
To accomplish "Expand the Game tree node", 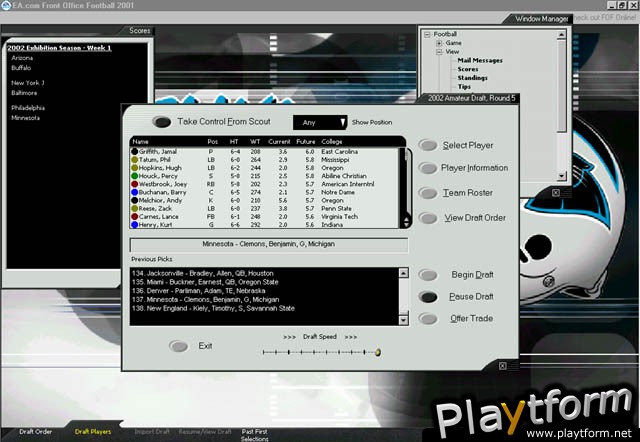I will (x=439, y=43).
